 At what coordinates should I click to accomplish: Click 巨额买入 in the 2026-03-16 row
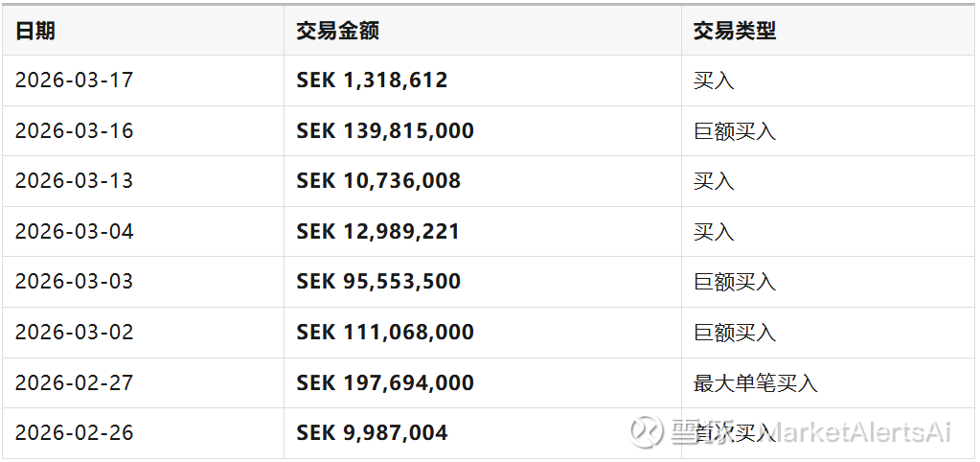(x=734, y=131)
